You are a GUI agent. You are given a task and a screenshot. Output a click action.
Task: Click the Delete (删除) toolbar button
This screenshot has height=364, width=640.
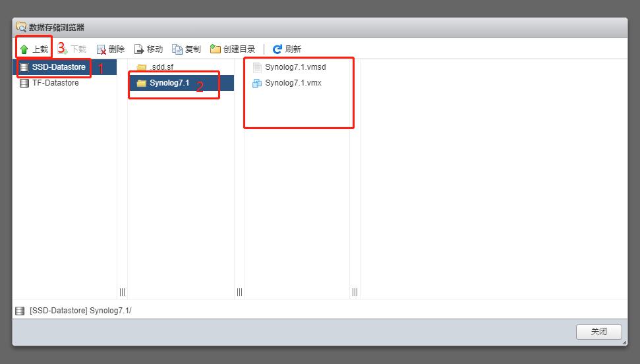point(111,49)
